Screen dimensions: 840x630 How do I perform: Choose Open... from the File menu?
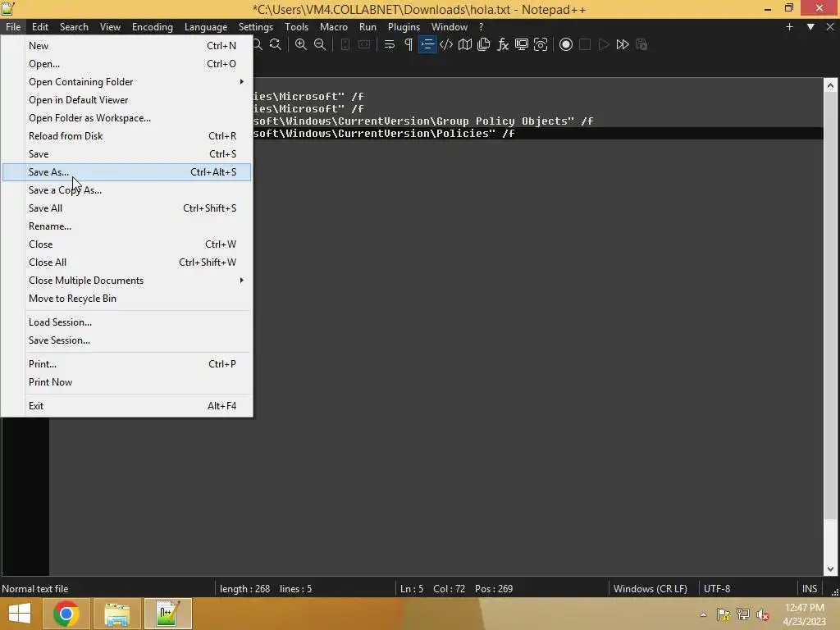pyautogui.click(x=127, y=64)
